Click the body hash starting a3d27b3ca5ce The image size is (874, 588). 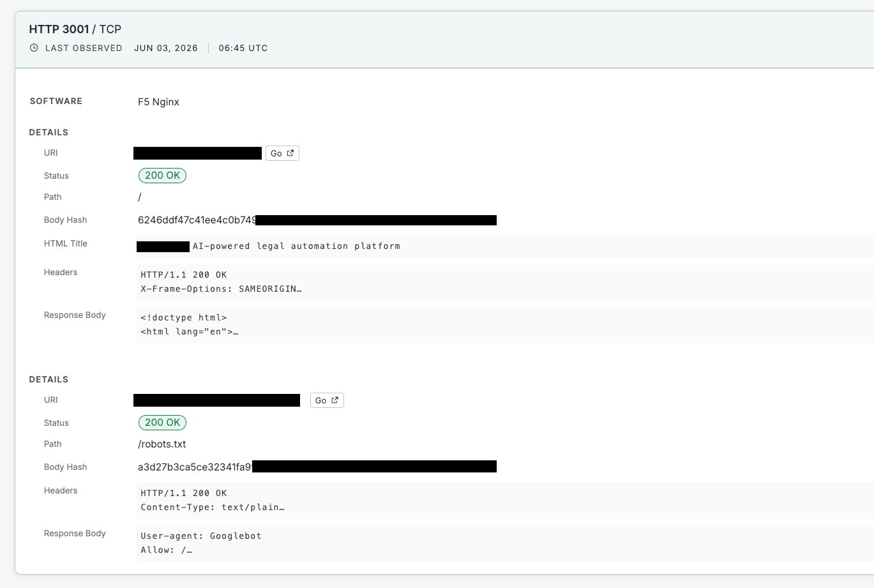[x=195, y=467]
